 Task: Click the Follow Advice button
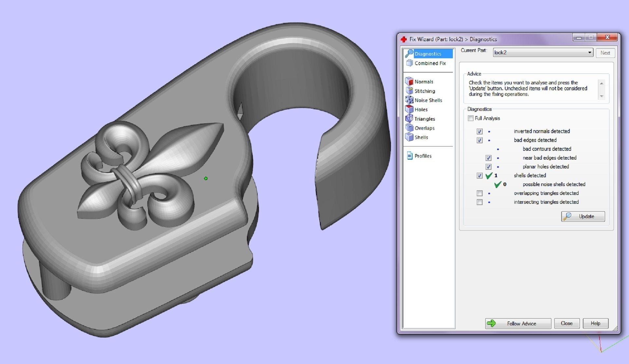coord(518,323)
